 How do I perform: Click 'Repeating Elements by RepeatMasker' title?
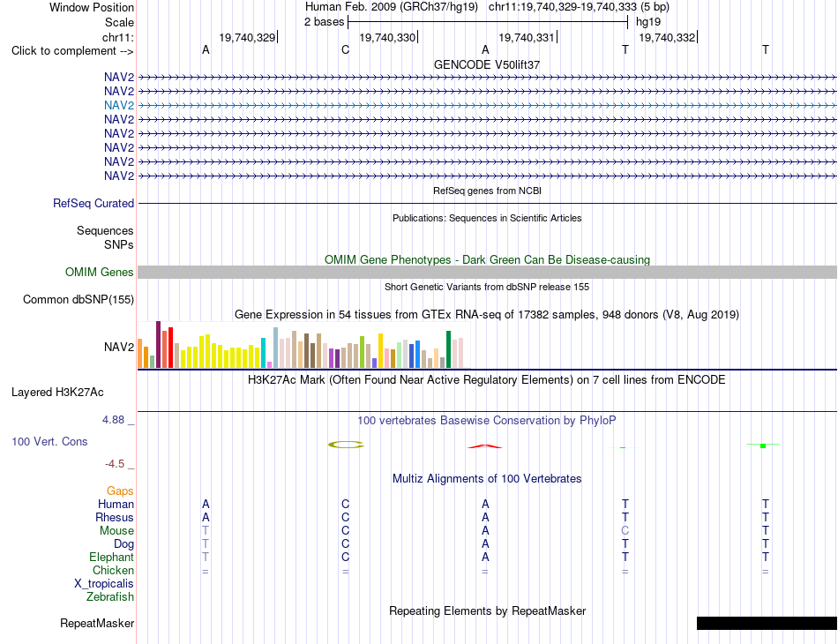coord(487,610)
